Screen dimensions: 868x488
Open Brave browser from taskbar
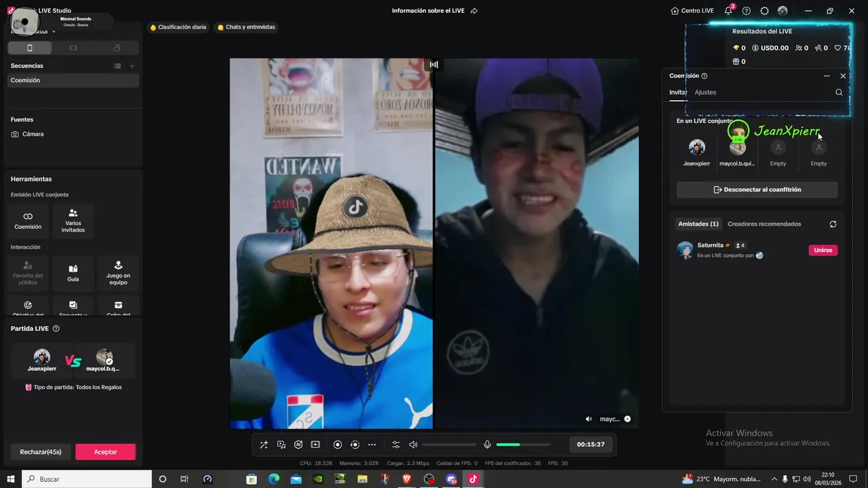(x=407, y=479)
